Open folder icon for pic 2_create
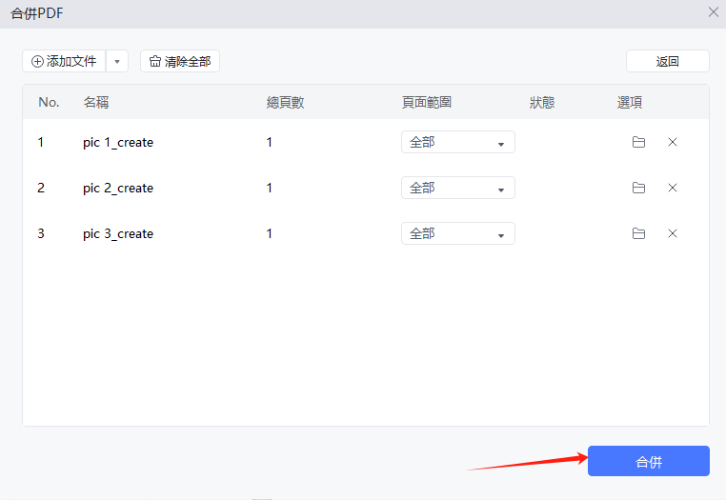Image resolution: width=726 pixels, height=500 pixels. pos(638,188)
